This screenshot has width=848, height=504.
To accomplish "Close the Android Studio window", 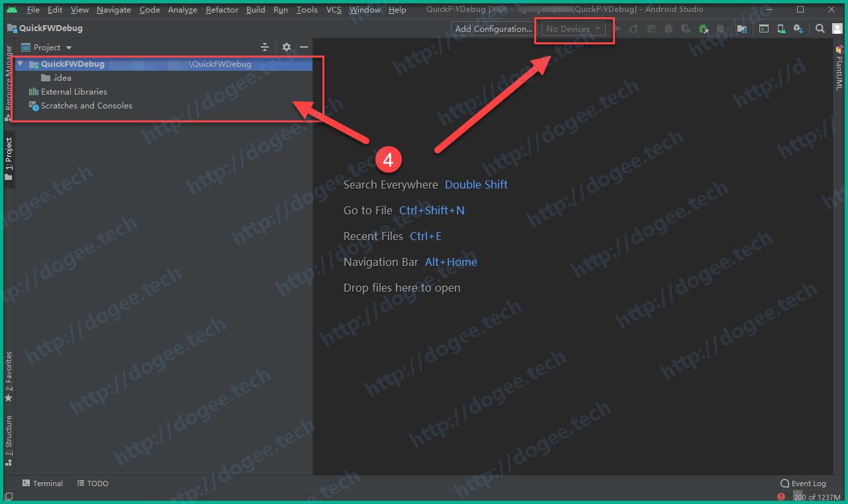I will 831,10.
